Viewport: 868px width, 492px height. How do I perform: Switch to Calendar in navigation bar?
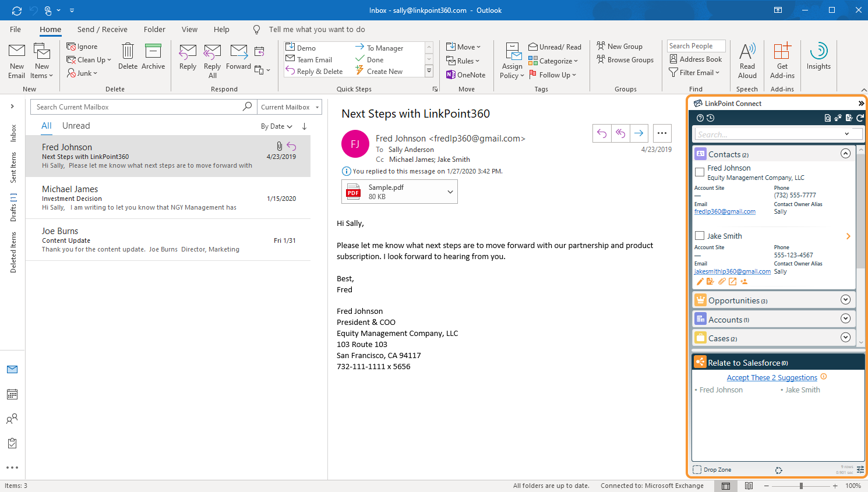(x=12, y=394)
